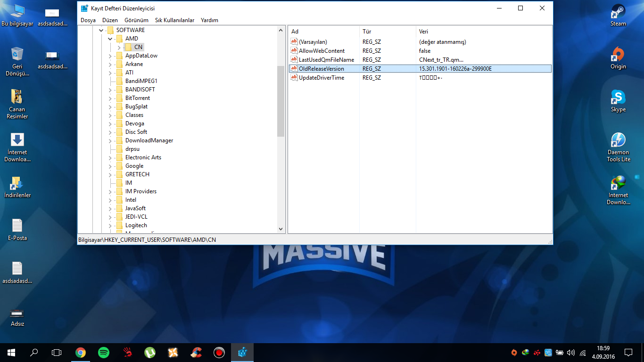Open taskbar search magnifier
This screenshot has height=362, width=644.
(x=34, y=352)
